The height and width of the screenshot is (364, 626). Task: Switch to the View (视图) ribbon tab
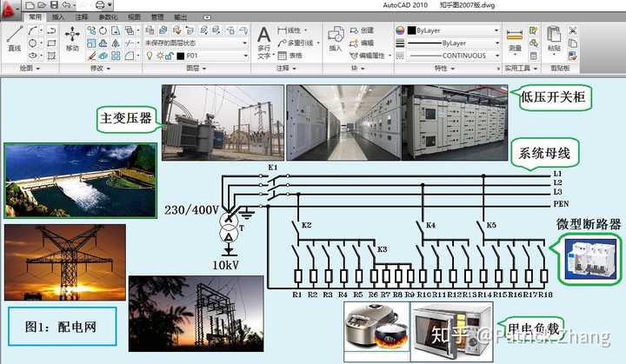tap(134, 17)
